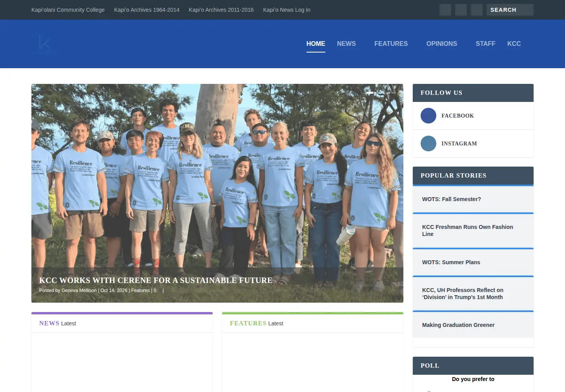Click the NEWS Latest section heading
565x392 pixels.
tap(58, 323)
